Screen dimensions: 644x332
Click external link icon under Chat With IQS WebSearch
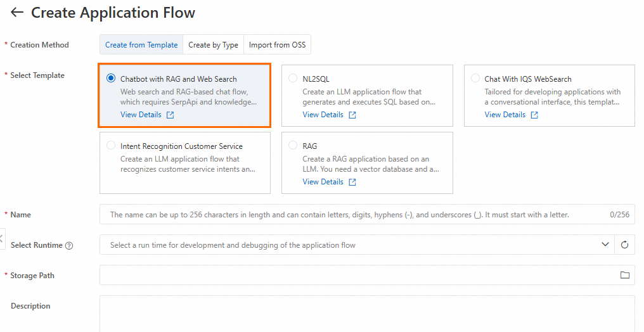[534, 115]
